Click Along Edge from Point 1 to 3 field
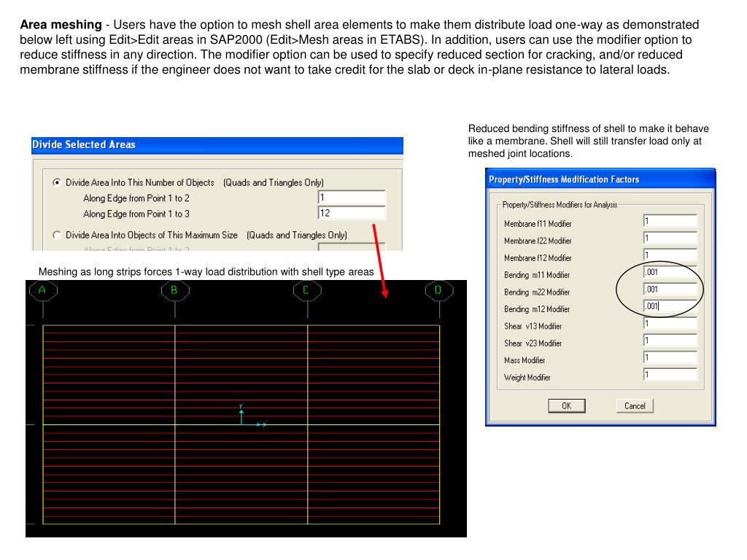The height and width of the screenshot is (560, 747). 352,213
